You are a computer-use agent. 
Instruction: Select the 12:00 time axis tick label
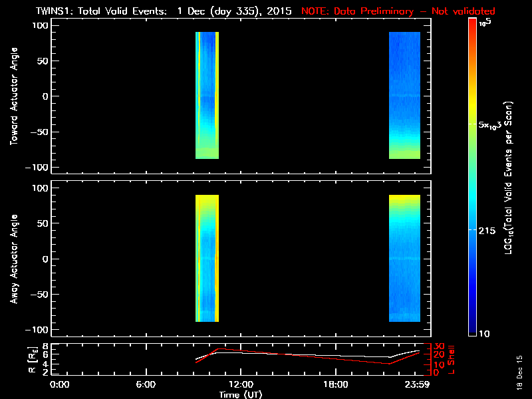pyautogui.click(x=240, y=385)
